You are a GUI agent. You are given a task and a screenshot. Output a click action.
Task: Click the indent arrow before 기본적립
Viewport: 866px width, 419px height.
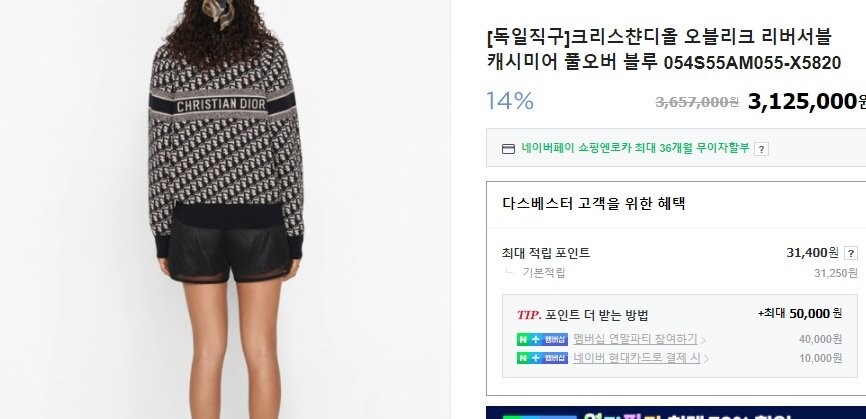tap(509, 271)
